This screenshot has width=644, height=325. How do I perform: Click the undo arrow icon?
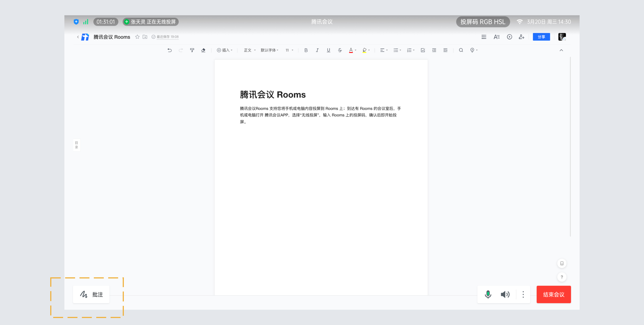point(169,50)
